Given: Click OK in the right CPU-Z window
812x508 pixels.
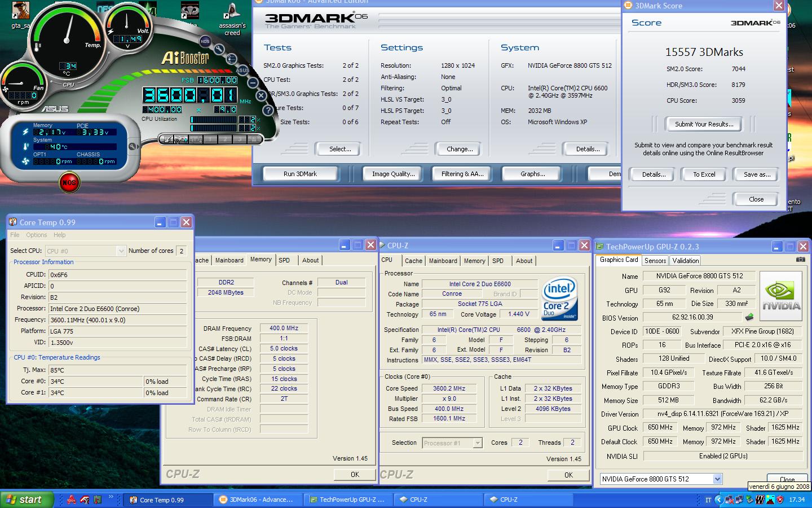Looking at the screenshot, I should 568,475.
